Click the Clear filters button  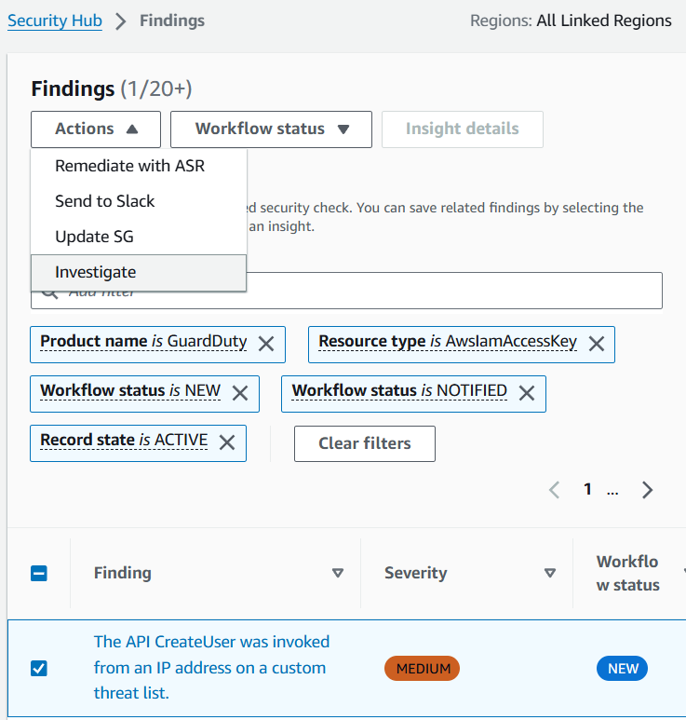click(x=365, y=444)
